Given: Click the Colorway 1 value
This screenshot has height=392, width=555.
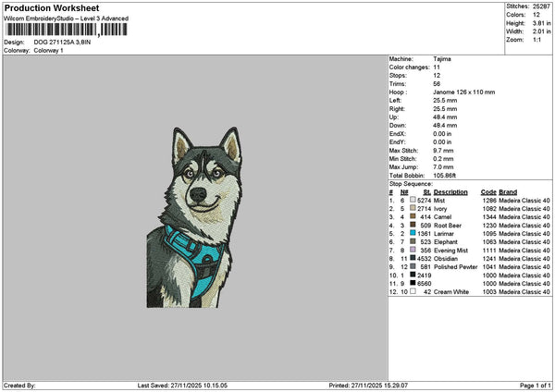Looking at the screenshot, I should click(48, 51).
